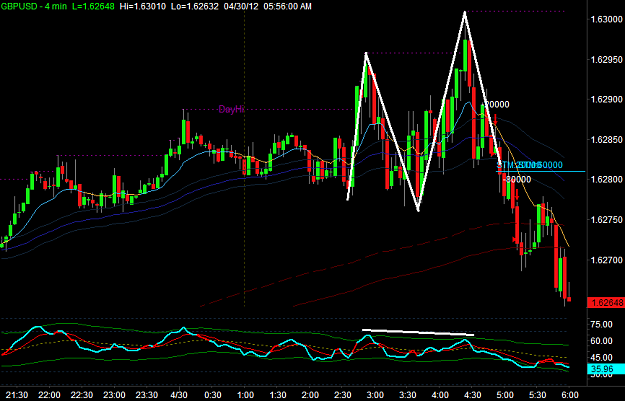Click the 1.63000 price axis label

pyautogui.click(x=606, y=20)
